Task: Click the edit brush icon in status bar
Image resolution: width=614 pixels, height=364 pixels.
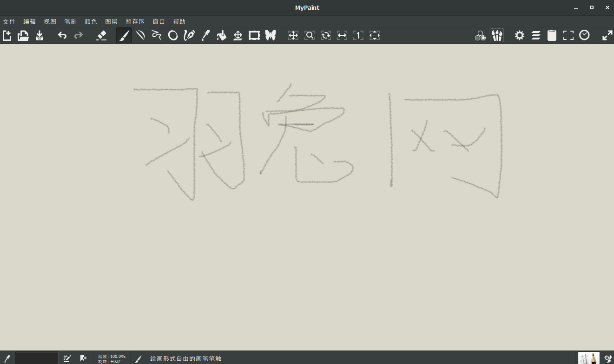Action: point(67,358)
